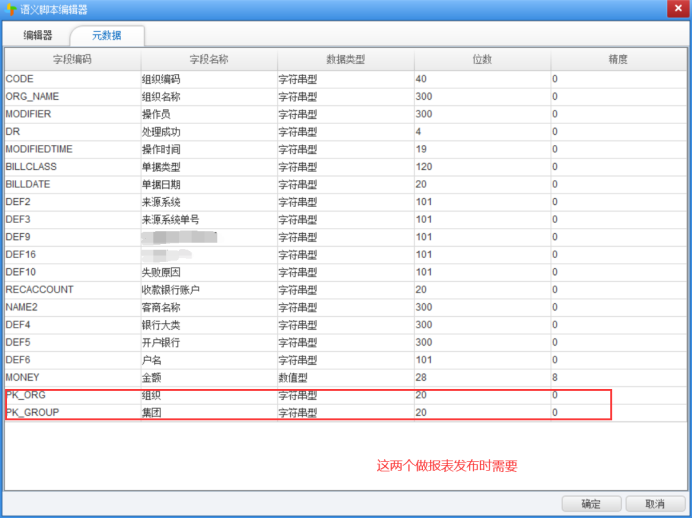Click the 客商名称 field name
Screen dimensions: 692x519
pos(161,308)
